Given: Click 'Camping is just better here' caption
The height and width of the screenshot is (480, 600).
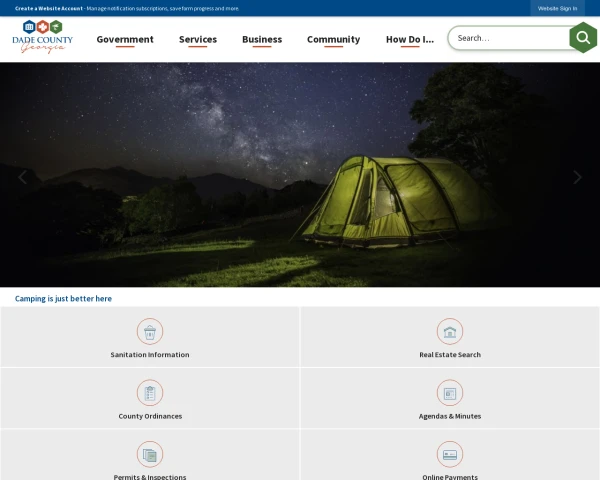Looking at the screenshot, I should point(64,299).
